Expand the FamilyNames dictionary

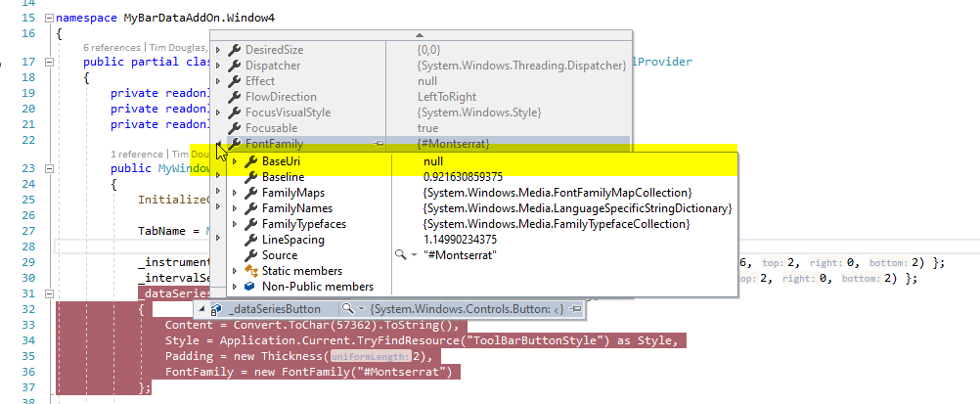235,208
